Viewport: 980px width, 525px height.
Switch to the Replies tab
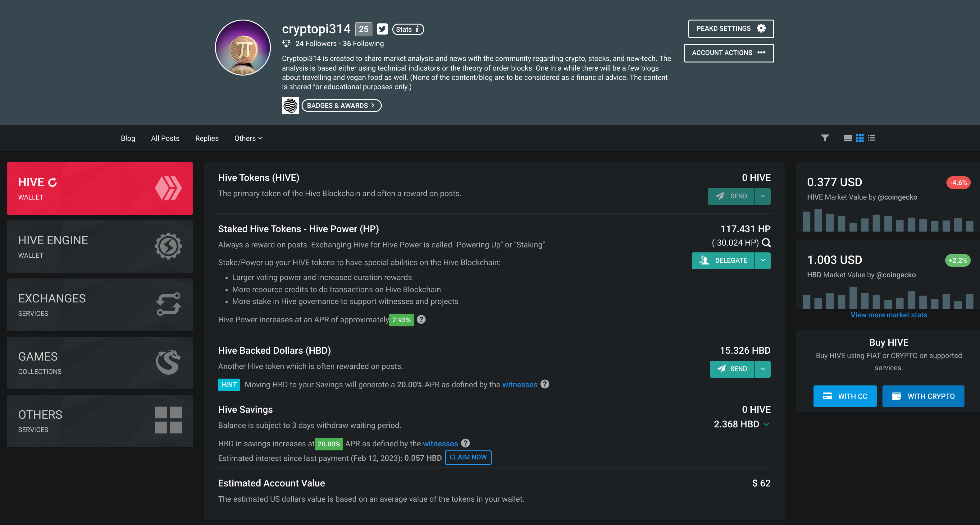(207, 138)
